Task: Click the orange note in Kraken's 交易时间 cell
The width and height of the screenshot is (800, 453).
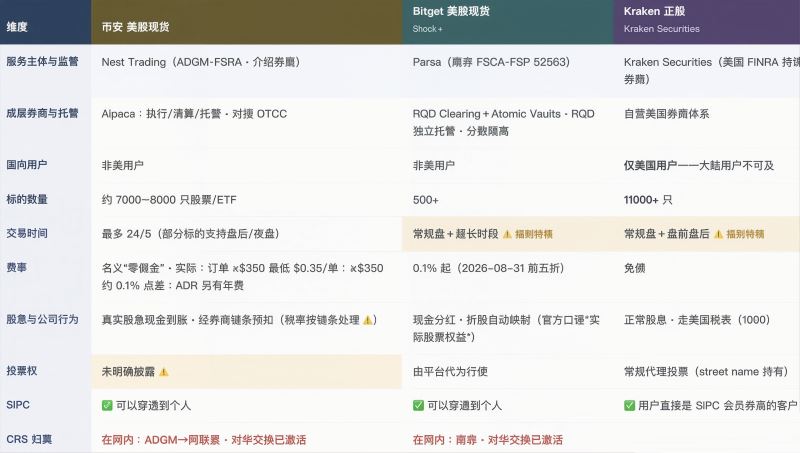Action: (745, 234)
